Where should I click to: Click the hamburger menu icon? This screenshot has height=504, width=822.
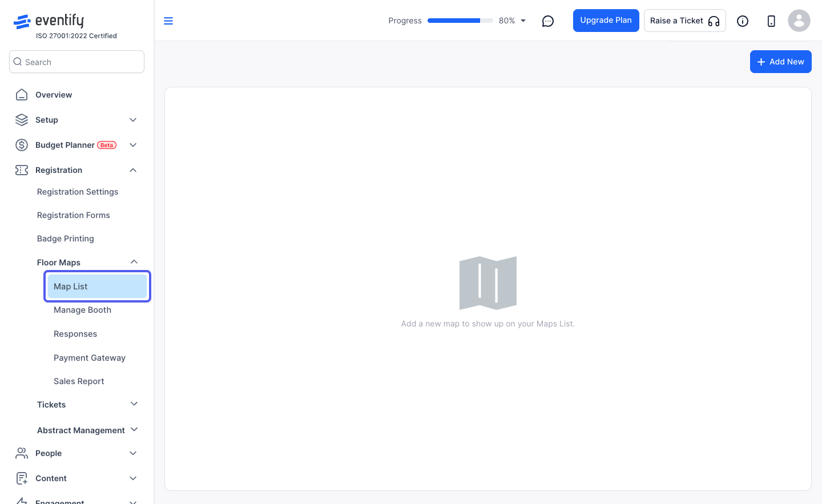168,21
